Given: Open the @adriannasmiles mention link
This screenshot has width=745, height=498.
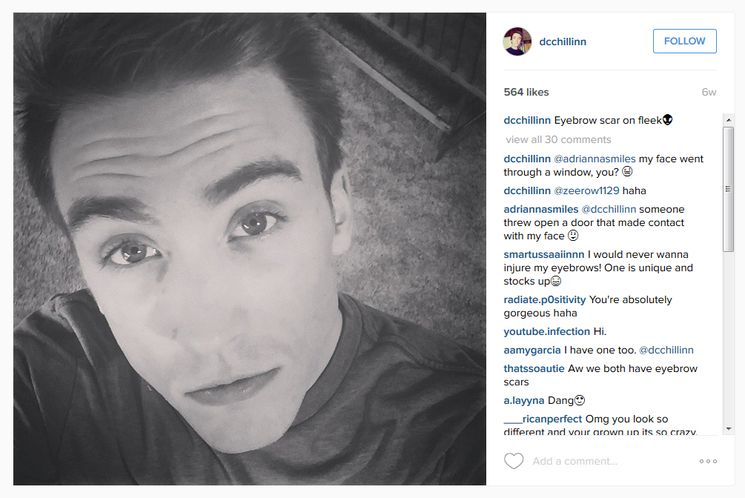Looking at the screenshot, I should [594, 159].
